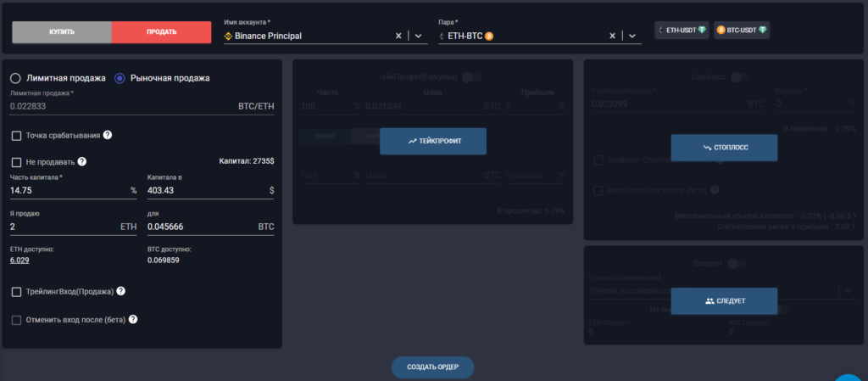Expand the account name dropdown

tap(418, 36)
